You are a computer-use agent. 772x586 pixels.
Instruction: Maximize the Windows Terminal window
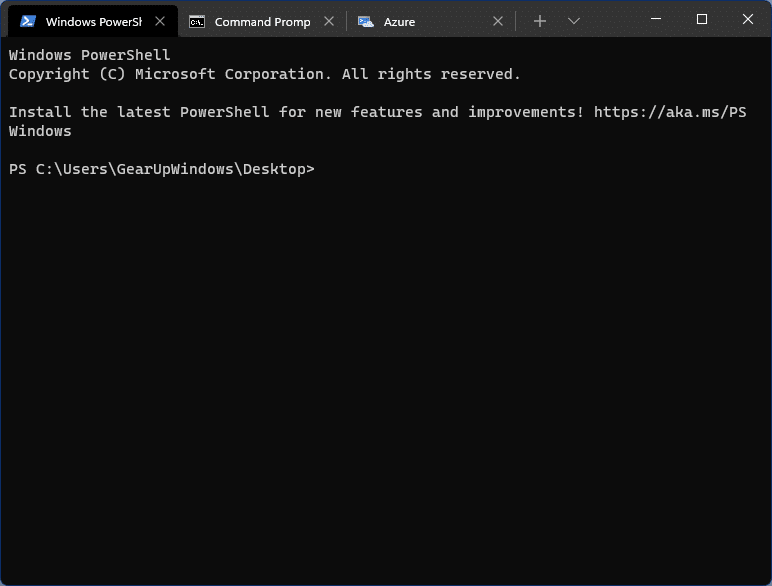click(x=702, y=19)
